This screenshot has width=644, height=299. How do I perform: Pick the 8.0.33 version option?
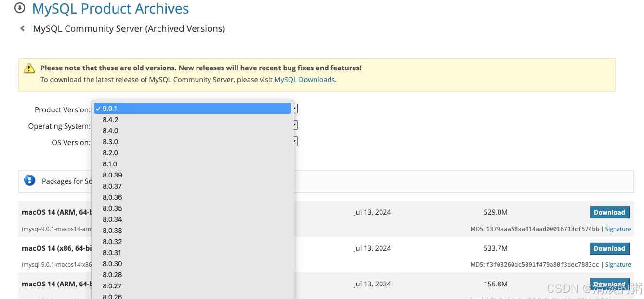point(193,231)
